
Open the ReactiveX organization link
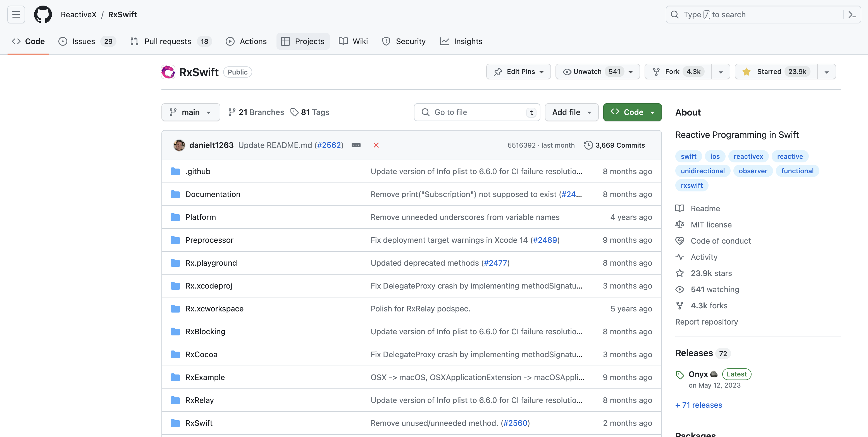pyautogui.click(x=78, y=15)
